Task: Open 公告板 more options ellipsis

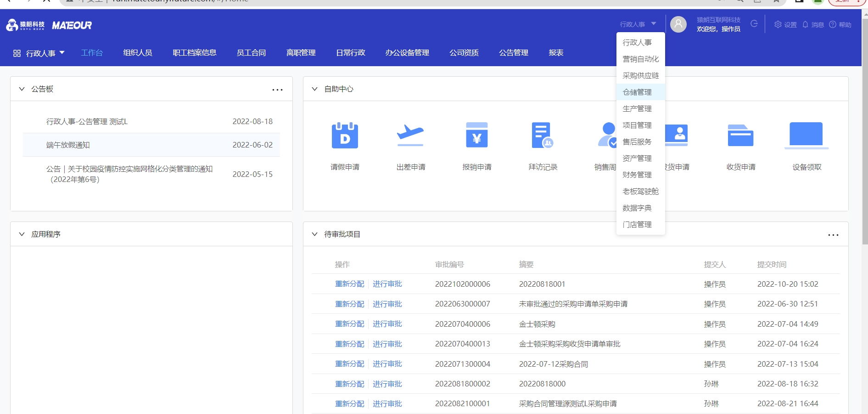Action: (x=277, y=90)
